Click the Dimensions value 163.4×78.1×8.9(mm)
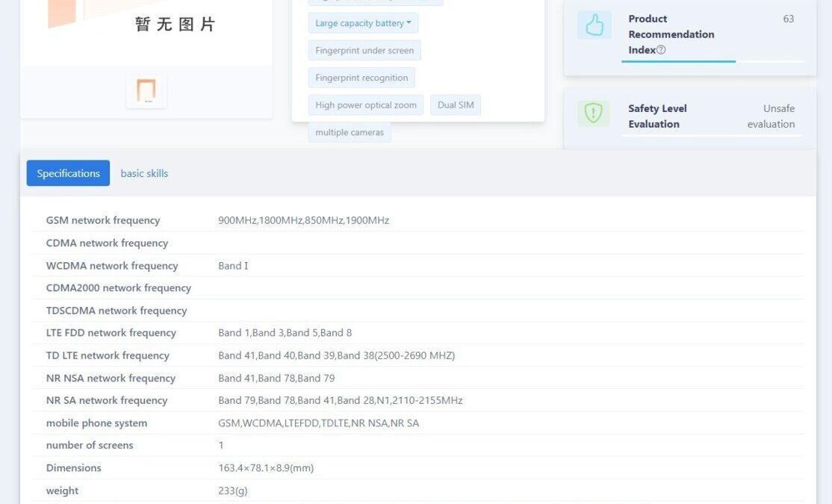 (266, 468)
